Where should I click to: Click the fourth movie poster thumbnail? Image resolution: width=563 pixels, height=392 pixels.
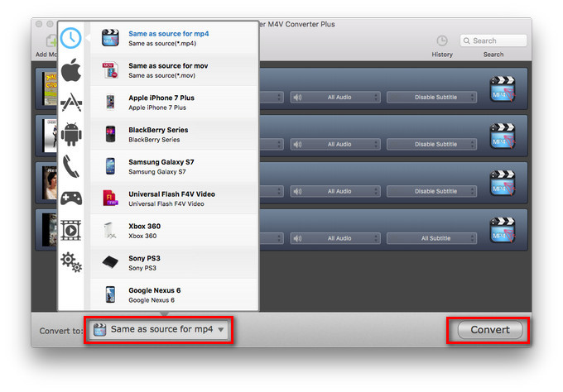[50, 230]
